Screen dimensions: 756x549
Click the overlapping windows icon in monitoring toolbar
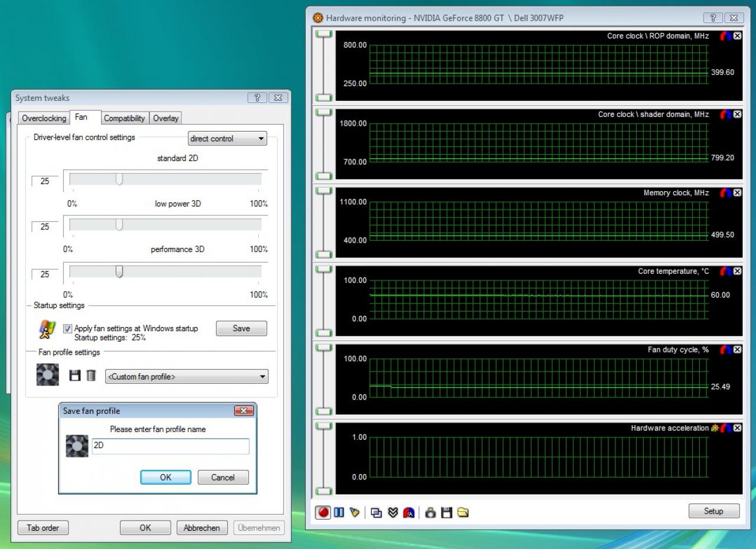point(376,512)
